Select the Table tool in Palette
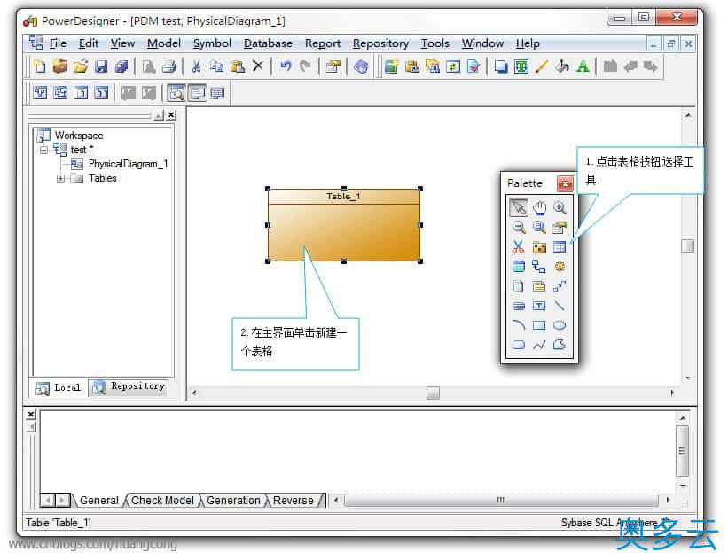Screen dimensions: 728x560 pyautogui.click(x=560, y=247)
